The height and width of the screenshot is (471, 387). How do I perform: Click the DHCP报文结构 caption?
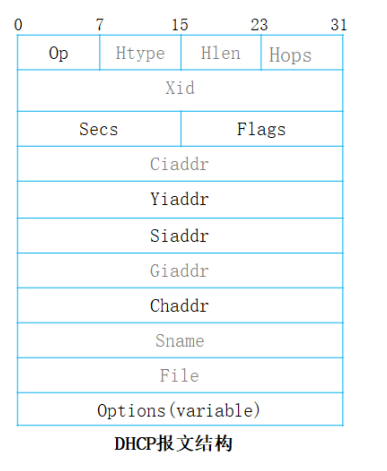point(173,444)
